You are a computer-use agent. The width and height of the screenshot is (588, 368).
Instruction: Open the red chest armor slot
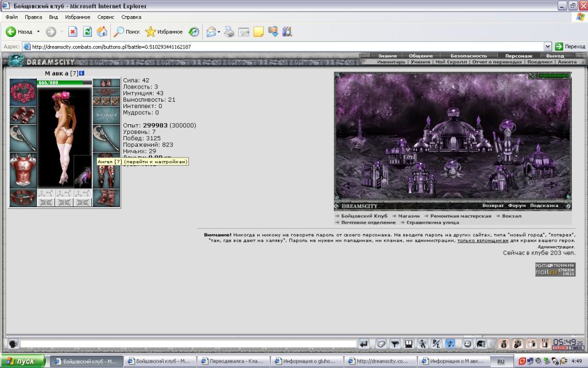coord(23,170)
